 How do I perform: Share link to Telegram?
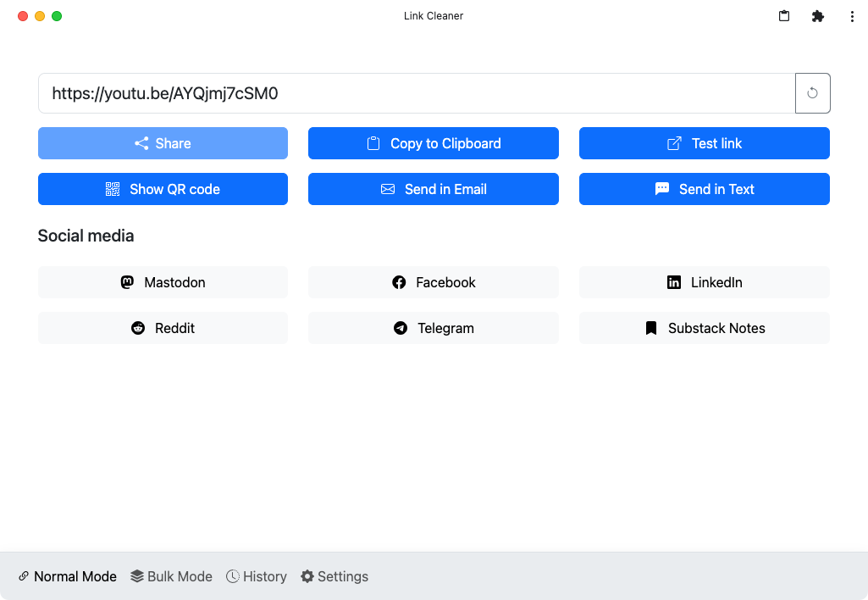pos(434,328)
